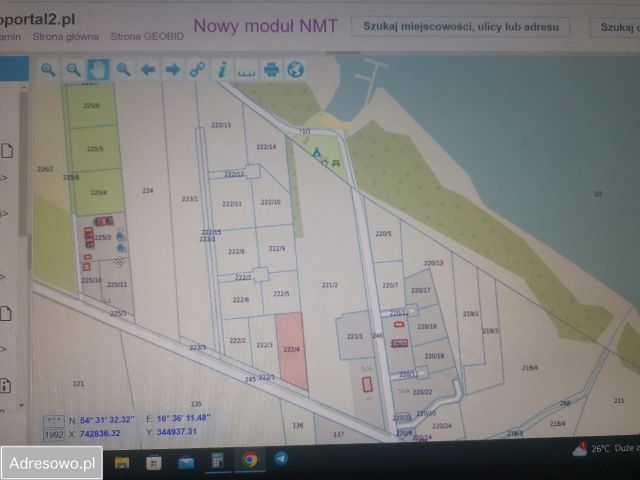This screenshot has height=480, width=640.
Task: Click the info page icon in sidebar
Action: pyautogui.click(x=5, y=385)
